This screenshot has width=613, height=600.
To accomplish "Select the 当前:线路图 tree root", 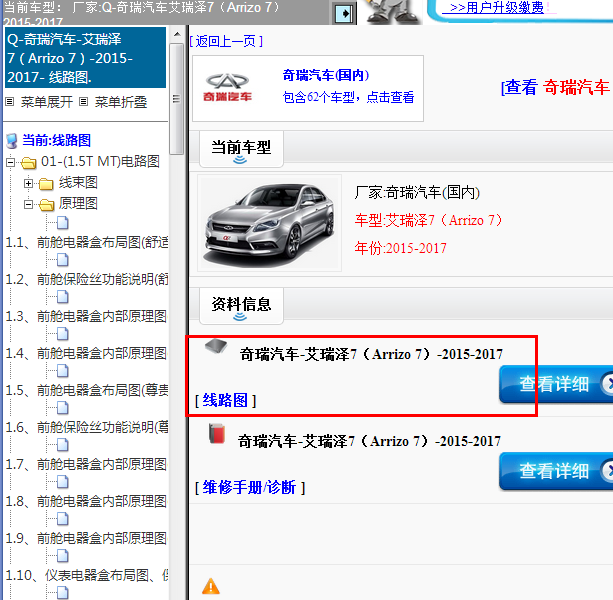I will click(56, 140).
